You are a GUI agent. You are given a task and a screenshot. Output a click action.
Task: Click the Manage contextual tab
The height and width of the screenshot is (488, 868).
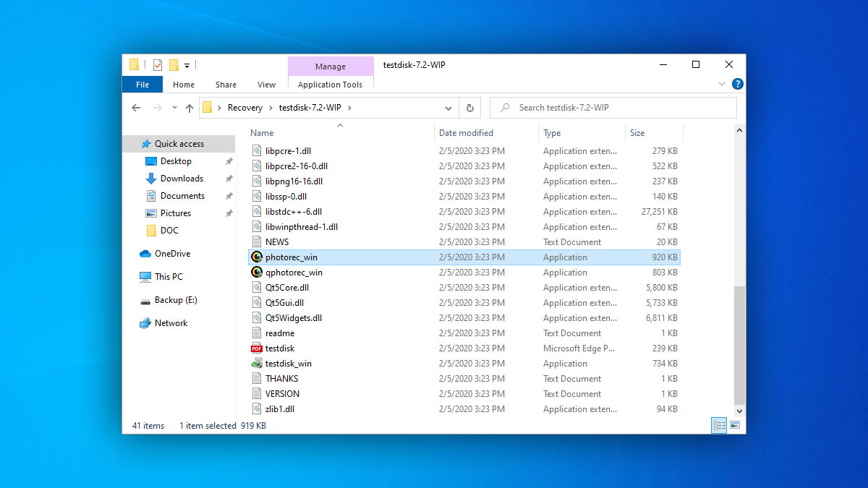331,67
